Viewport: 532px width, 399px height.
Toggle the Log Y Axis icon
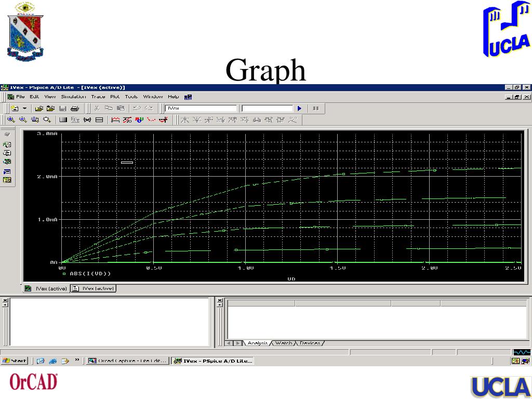click(99, 119)
